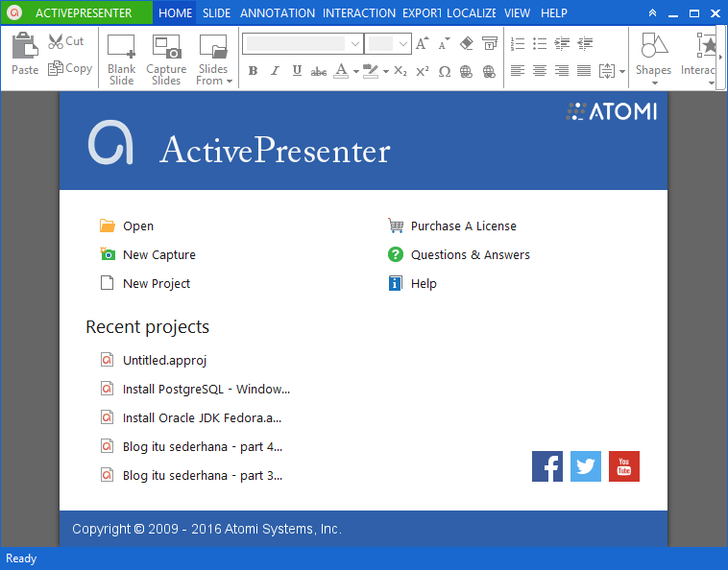Click the increase indent icon
This screenshot has height=570, width=728.
coord(562,43)
